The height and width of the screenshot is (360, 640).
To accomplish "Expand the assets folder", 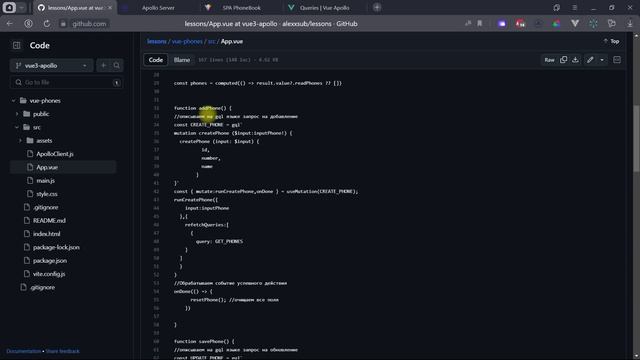I will 20,140.
